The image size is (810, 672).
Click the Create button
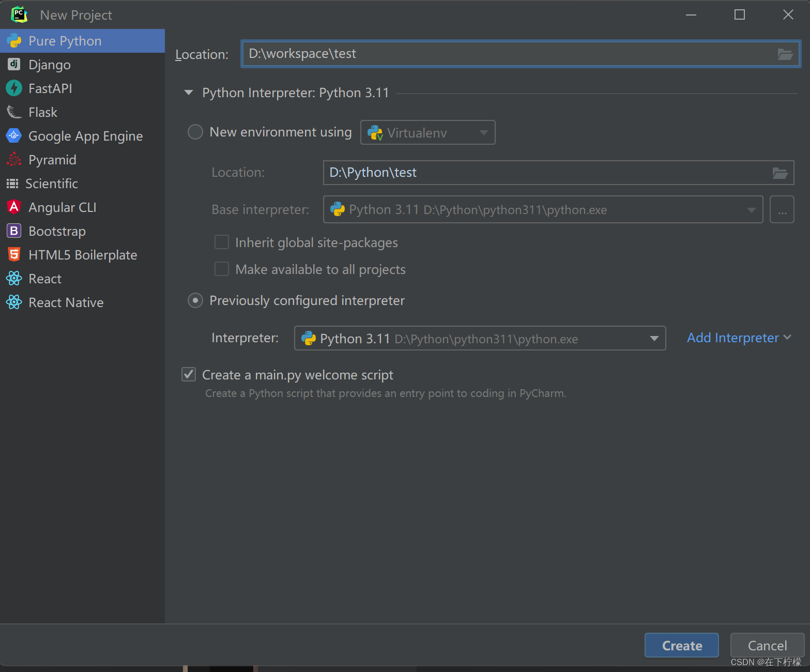[682, 645]
